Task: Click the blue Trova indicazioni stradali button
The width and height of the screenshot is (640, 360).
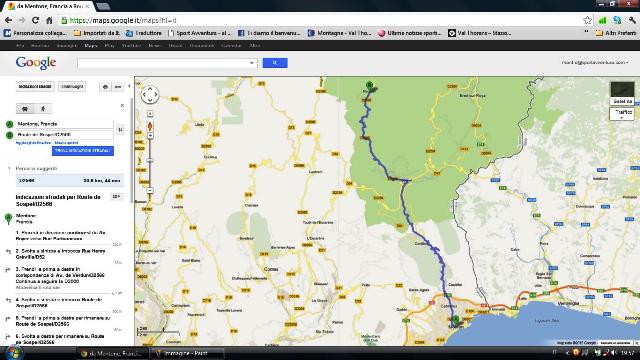Action: [83, 151]
